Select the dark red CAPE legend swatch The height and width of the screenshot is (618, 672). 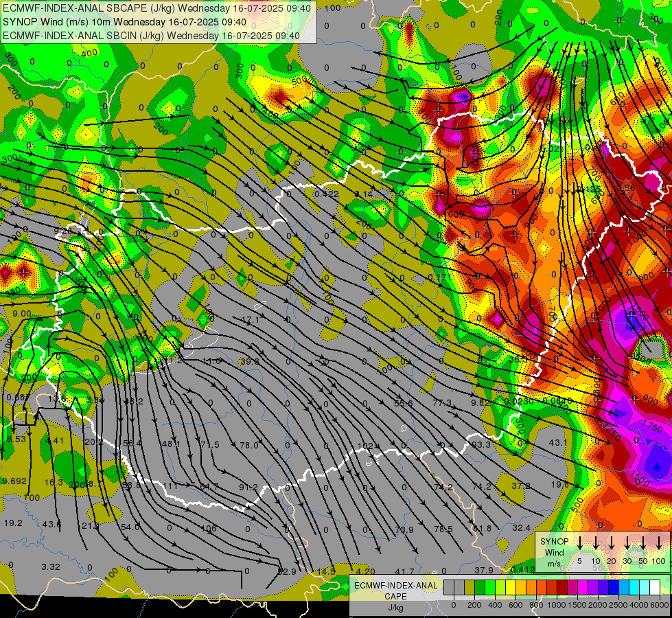tap(562, 587)
